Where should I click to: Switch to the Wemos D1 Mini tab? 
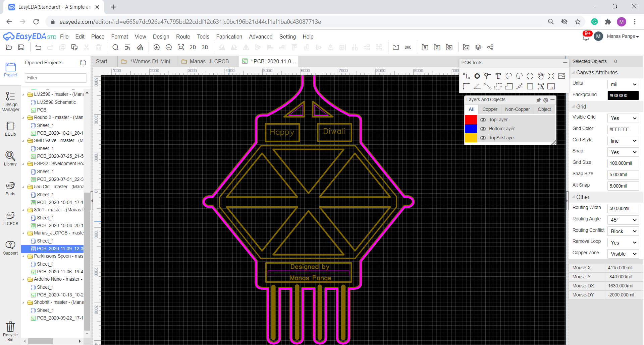click(x=148, y=61)
